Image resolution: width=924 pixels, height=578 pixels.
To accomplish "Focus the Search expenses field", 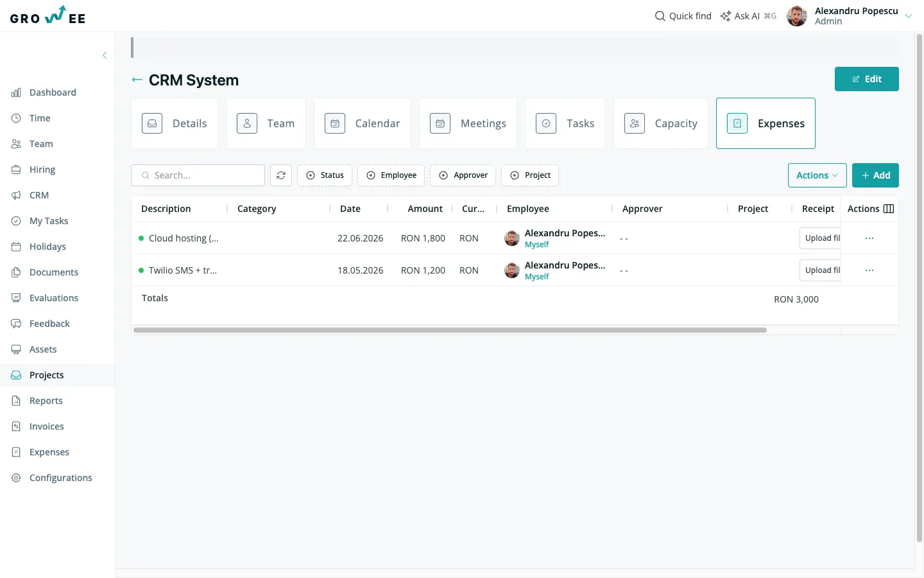I will (198, 175).
